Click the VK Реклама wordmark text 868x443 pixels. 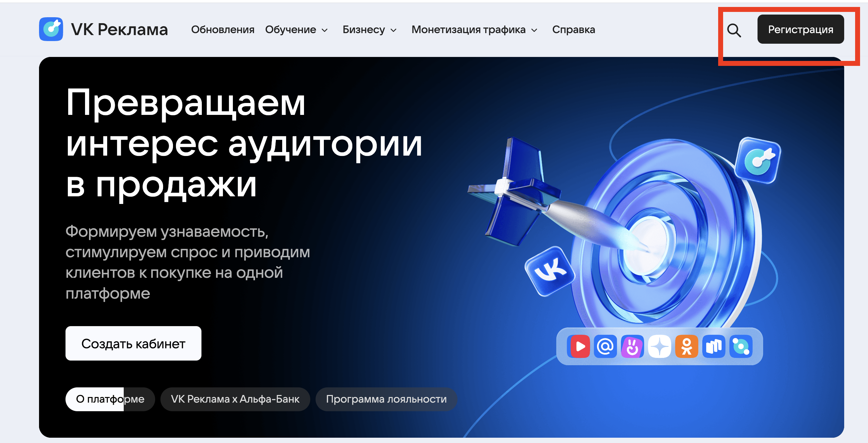(119, 30)
